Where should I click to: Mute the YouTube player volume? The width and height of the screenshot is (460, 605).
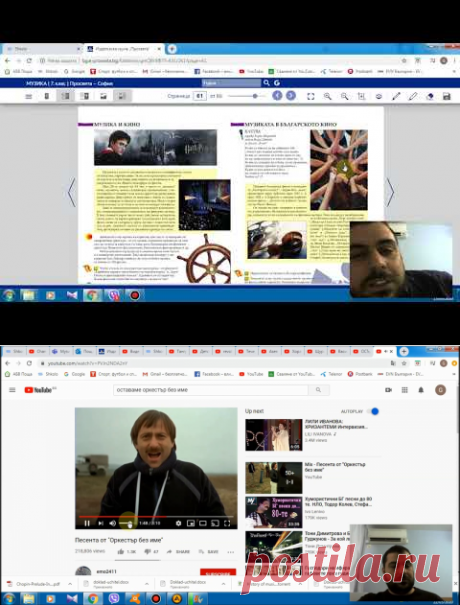pos(113,523)
